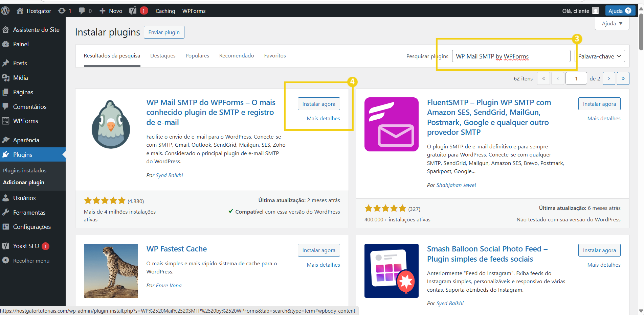Image resolution: width=644 pixels, height=315 pixels.
Task: Open Mais detalhes for FluentSMTP
Action: coord(604,119)
